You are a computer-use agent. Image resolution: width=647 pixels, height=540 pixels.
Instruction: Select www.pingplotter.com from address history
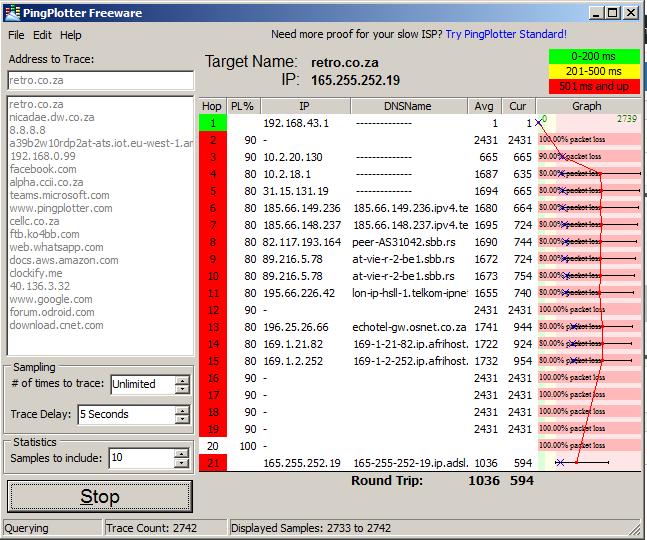61,208
